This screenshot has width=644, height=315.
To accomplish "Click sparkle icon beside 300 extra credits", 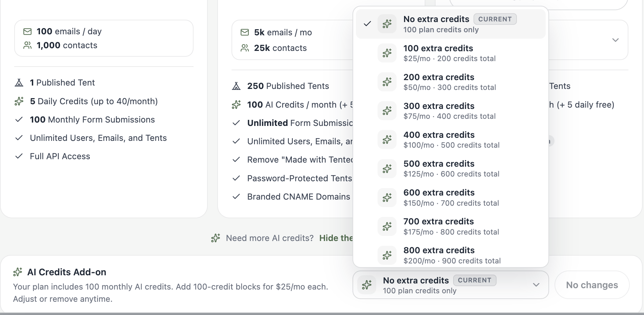I will click(387, 111).
